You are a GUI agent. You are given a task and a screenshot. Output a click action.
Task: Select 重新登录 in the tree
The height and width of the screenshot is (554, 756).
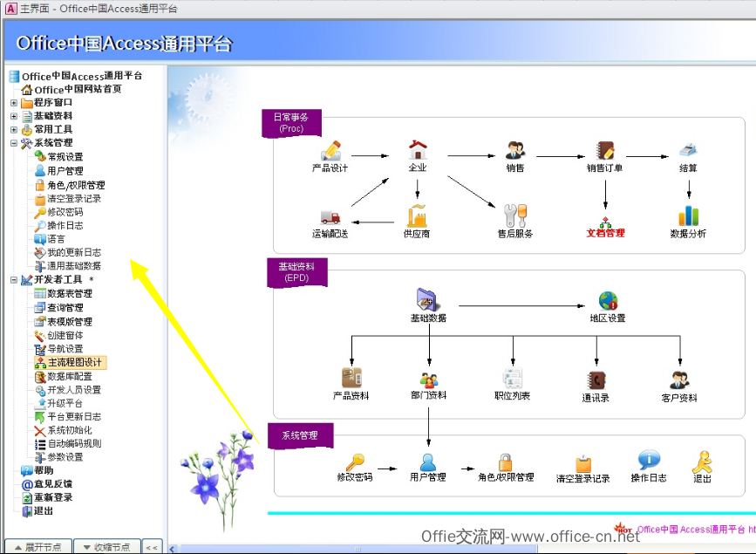pyautogui.click(x=53, y=497)
